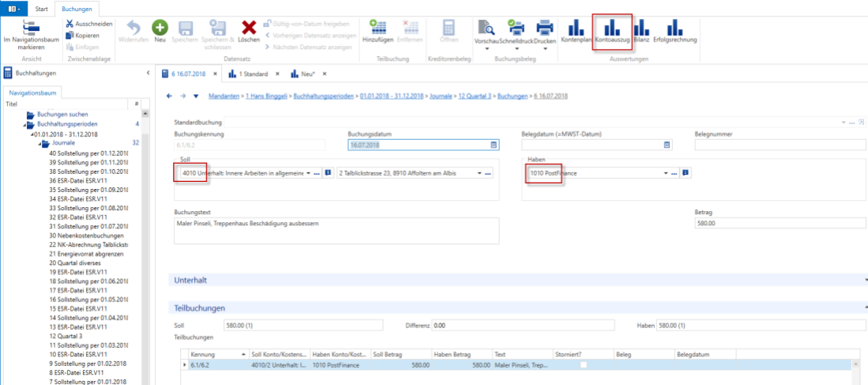
Task: Switch to the Start ribbon tab
Action: point(41,9)
